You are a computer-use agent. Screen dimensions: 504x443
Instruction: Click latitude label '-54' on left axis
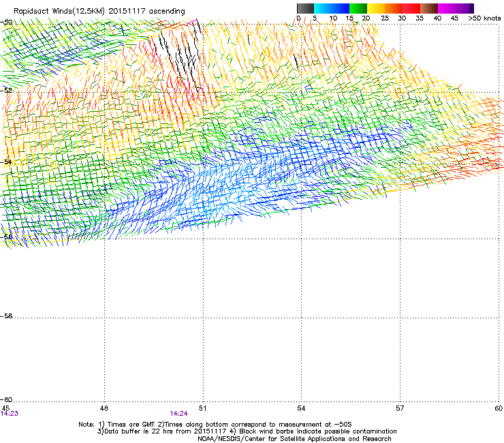coord(6,162)
